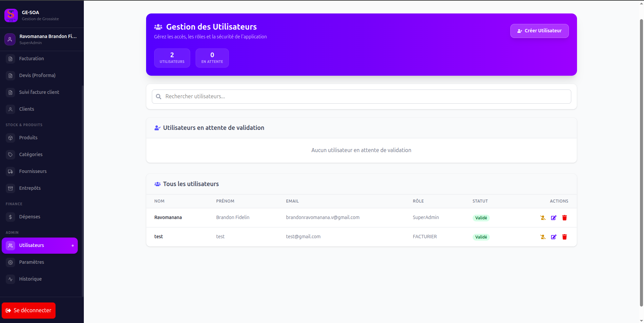Click the Fournisseurs truck icon

point(10,172)
